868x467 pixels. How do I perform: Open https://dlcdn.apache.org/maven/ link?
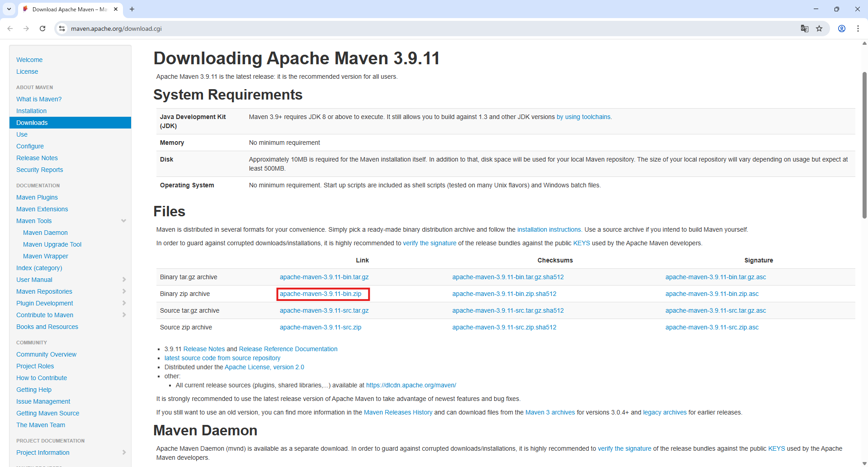[x=411, y=385]
